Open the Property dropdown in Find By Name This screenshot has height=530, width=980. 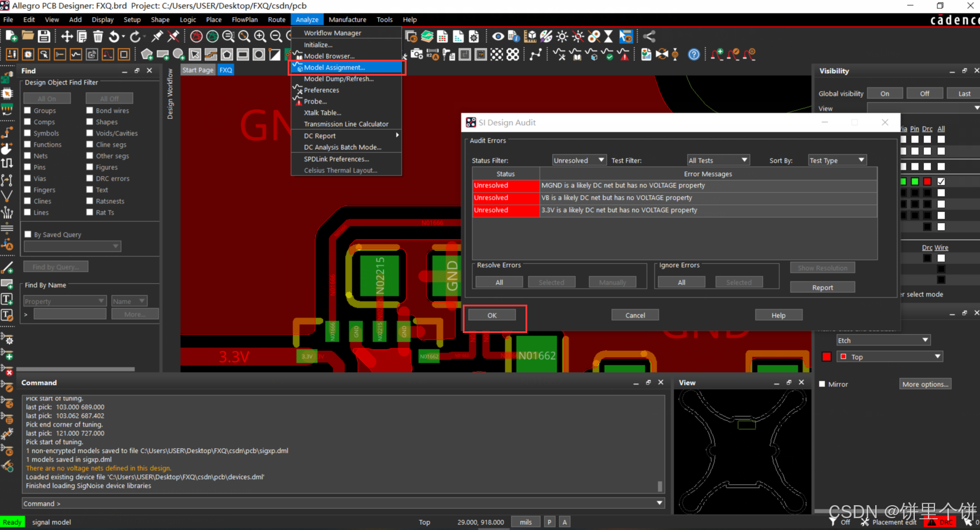tap(65, 301)
